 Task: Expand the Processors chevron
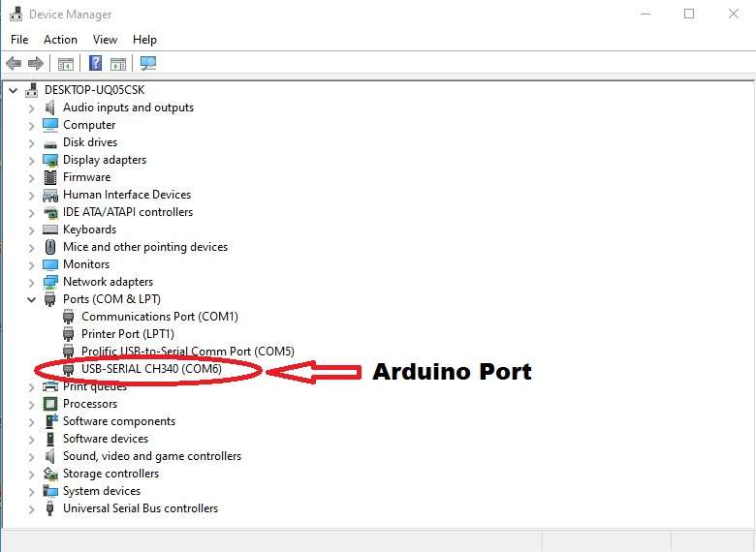click(32, 405)
